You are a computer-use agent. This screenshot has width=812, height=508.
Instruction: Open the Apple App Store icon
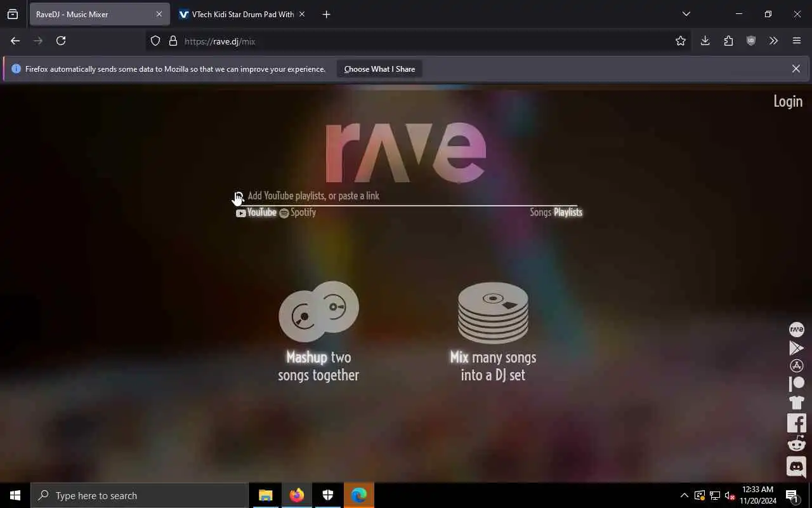coord(796,366)
